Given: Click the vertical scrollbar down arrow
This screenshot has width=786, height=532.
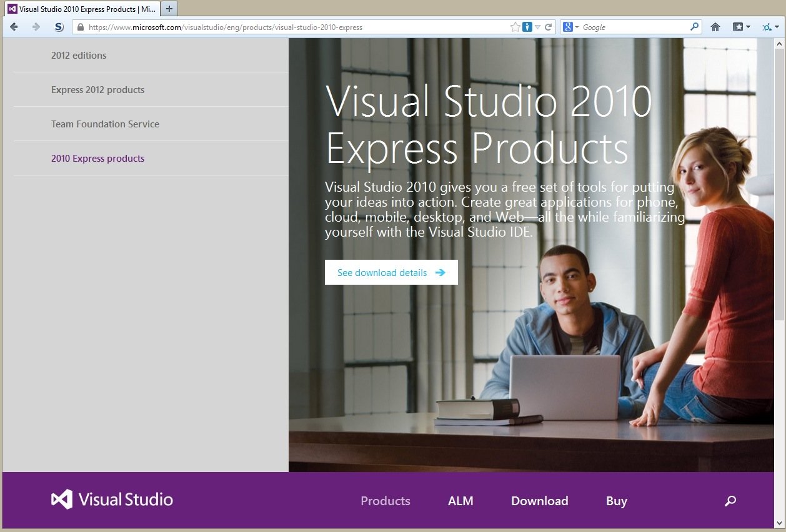Looking at the screenshot, I should point(779,523).
